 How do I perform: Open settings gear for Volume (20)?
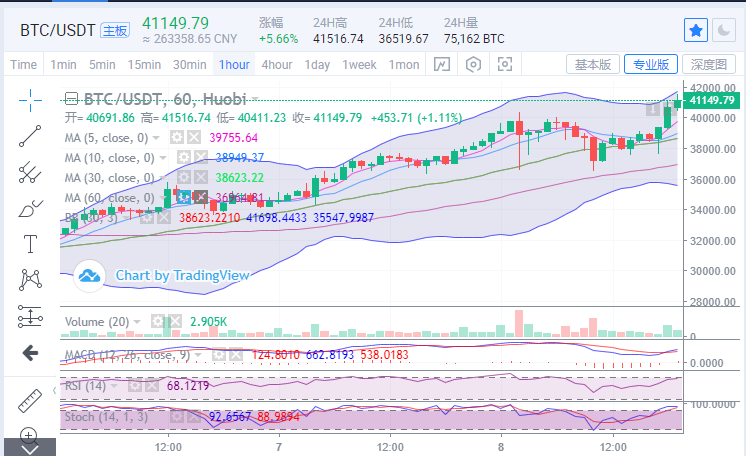tap(157, 321)
